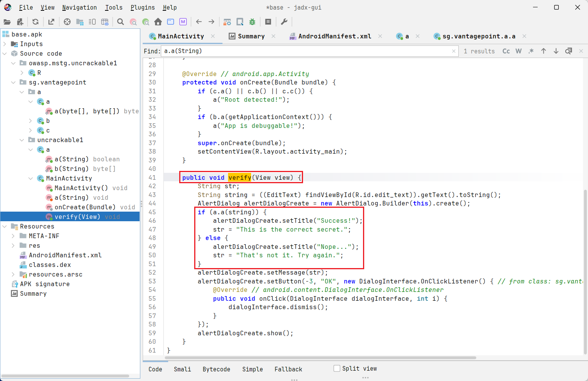Image resolution: width=588 pixels, height=381 pixels.
Task: Switch to Simple view mode
Action: 253,369
